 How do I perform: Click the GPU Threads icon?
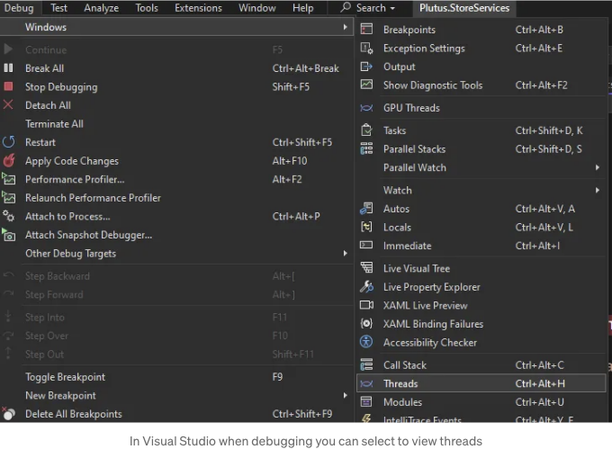(366, 108)
